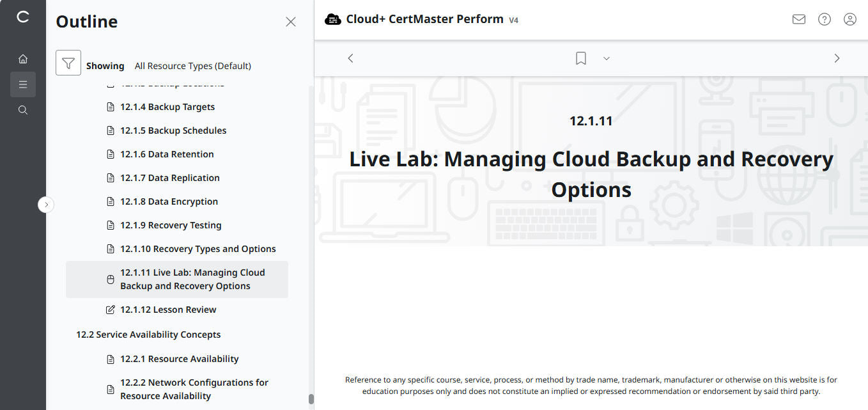Bookmark the current lesson page
The image size is (868, 410).
coord(580,58)
